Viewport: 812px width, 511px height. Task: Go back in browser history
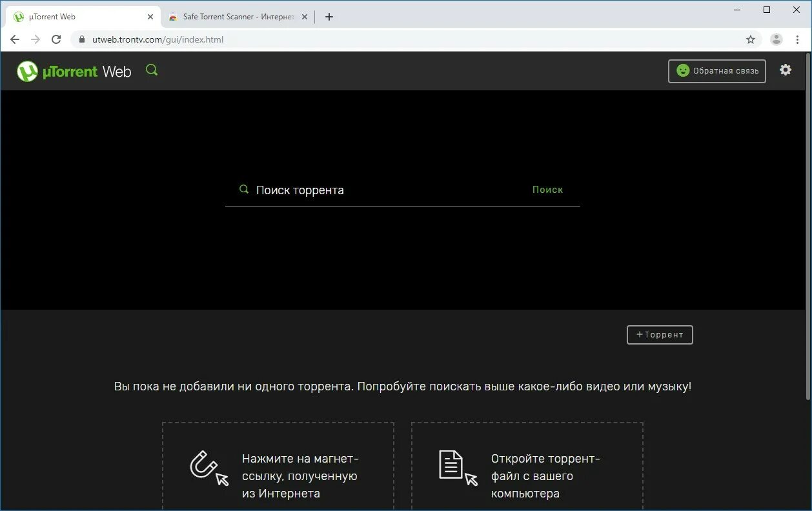pos(15,39)
